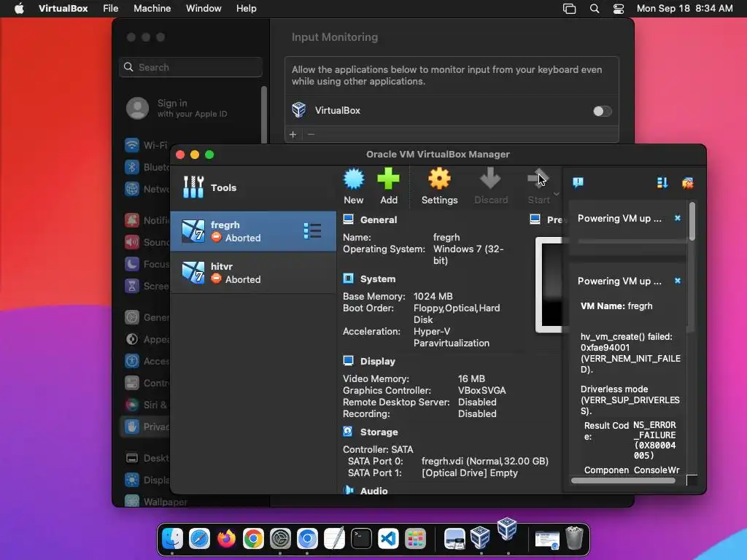Click the Storage section disk icon
747x560 pixels.
[x=348, y=432]
